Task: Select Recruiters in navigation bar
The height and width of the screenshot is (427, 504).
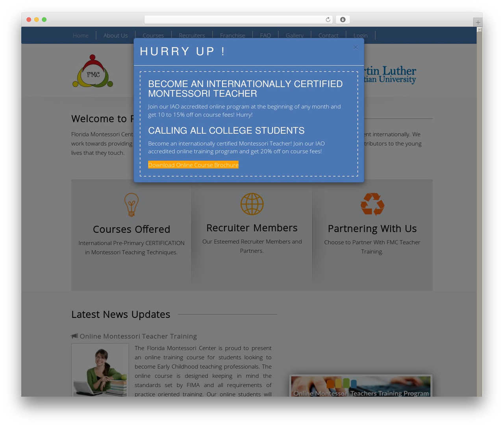Action: pyautogui.click(x=192, y=35)
